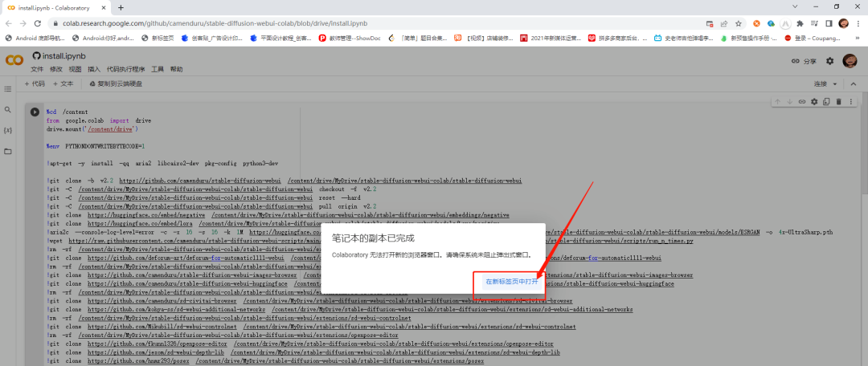Expand the 连接 dropdown arrow

click(835, 84)
